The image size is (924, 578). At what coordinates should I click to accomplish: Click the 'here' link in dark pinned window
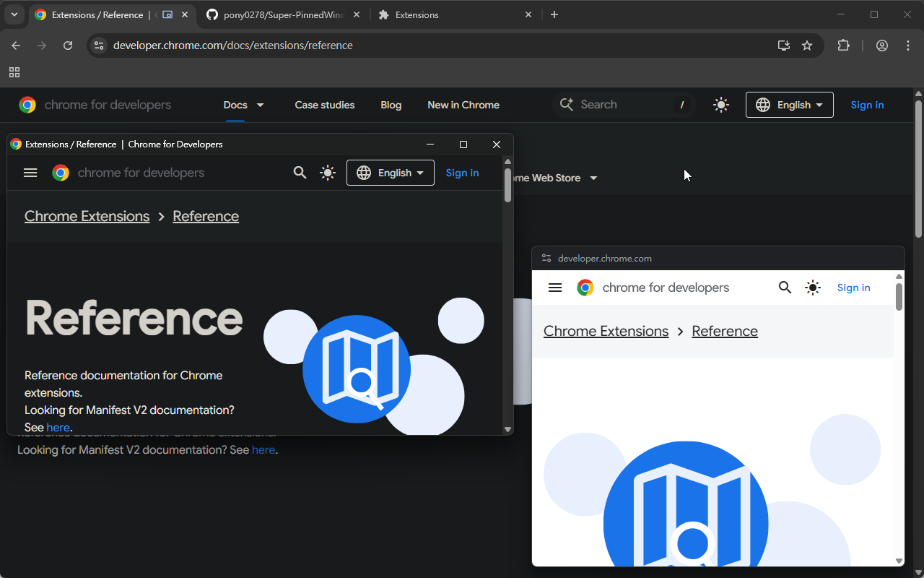click(x=58, y=427)
